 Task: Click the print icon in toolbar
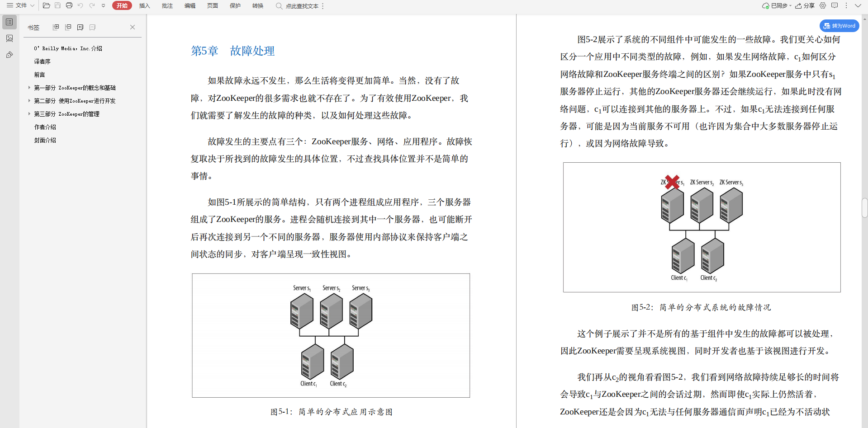coord(69,5)
